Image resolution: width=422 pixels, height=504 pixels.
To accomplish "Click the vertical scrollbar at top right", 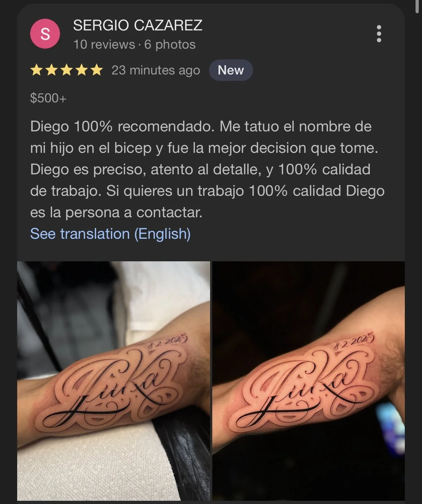I will pos(417,6).
